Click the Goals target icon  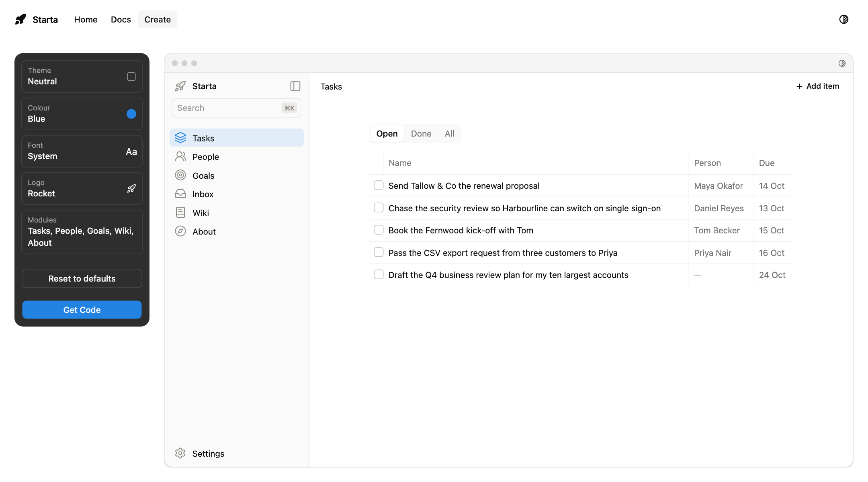[180, 175]
